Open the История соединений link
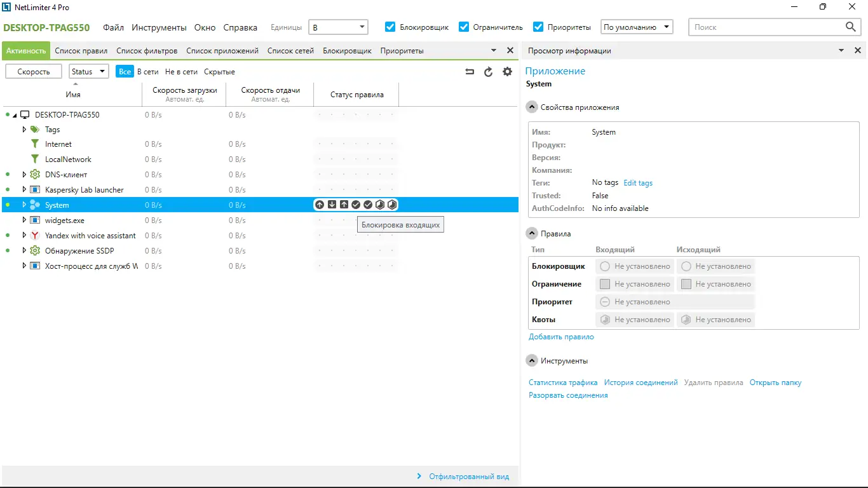 click(641, 383)
